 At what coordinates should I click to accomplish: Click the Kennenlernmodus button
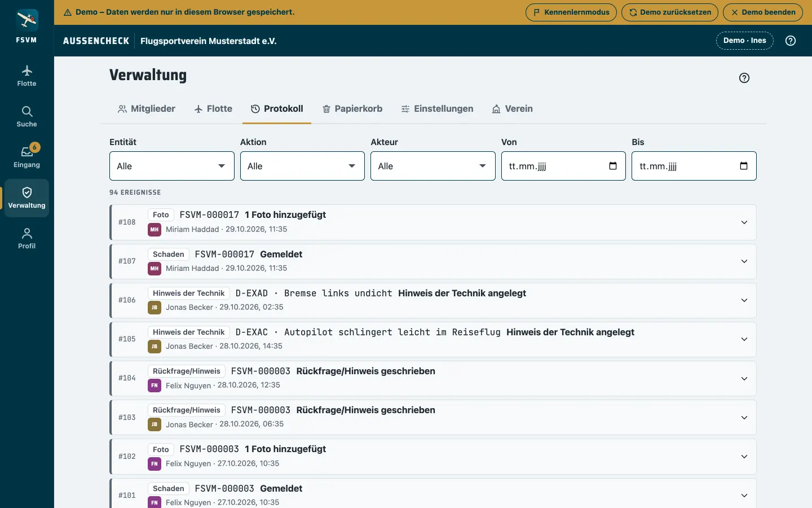[x=571, y=12]
